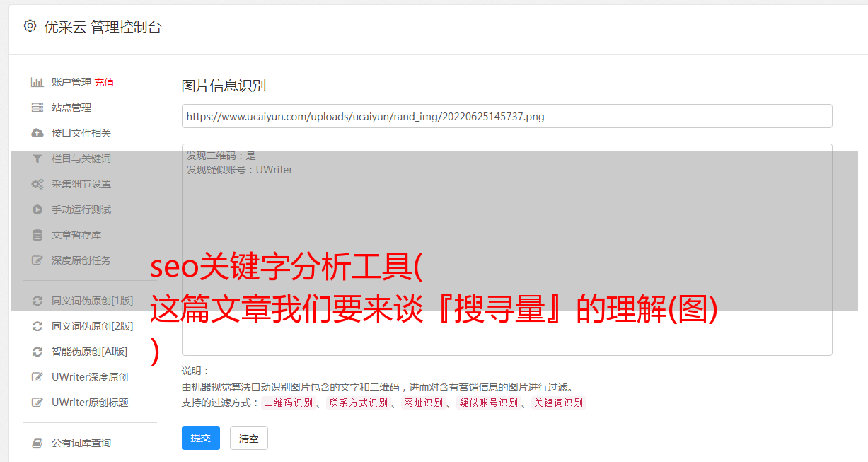Click the refresh icon next to 同义词伪原创[2版]
Image resolution: width=868 pixels, height=462 pixels.
tap(37, 326)
